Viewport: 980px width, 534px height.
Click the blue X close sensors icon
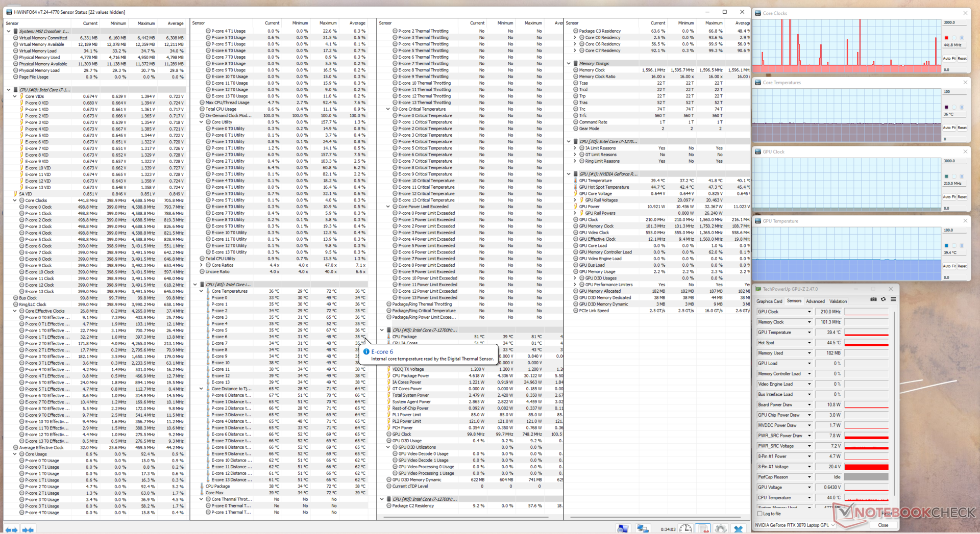pyautogui.click(x=738, y=529)
